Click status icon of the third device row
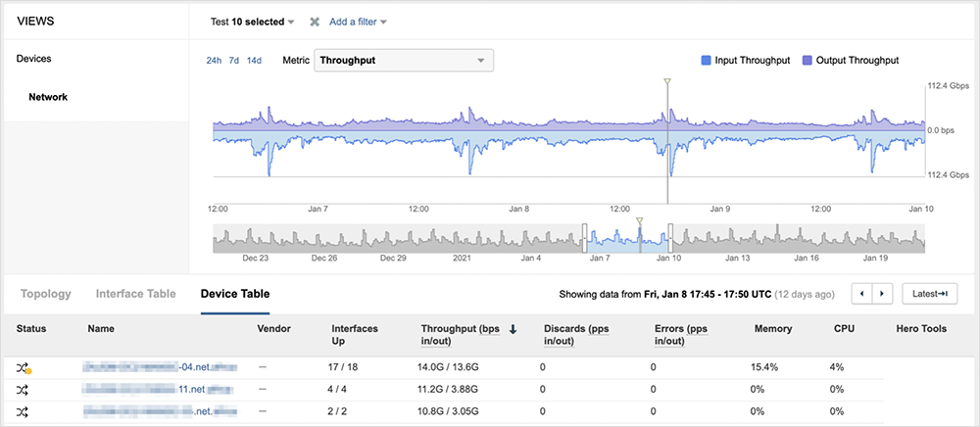The width and height of the screenshot is (980, 427). (x=23, y=412)
